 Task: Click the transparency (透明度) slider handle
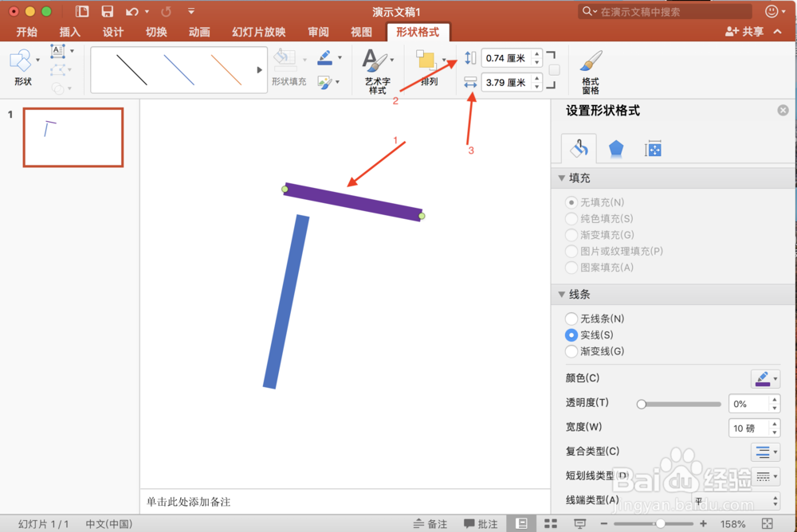[x=642, y=405]
